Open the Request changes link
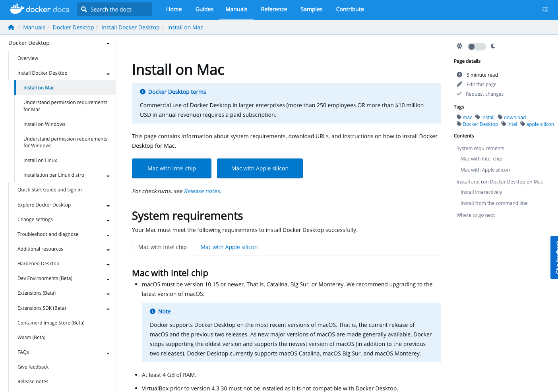This screenshot has height=392, width=558. click(x=484, y=94)
